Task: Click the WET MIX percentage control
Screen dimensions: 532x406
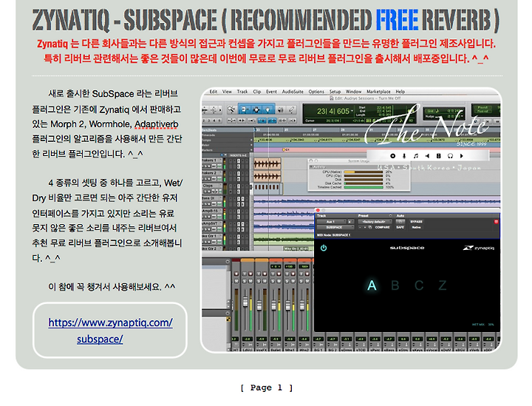Action: pyautogui.click(x=483, y=325)
